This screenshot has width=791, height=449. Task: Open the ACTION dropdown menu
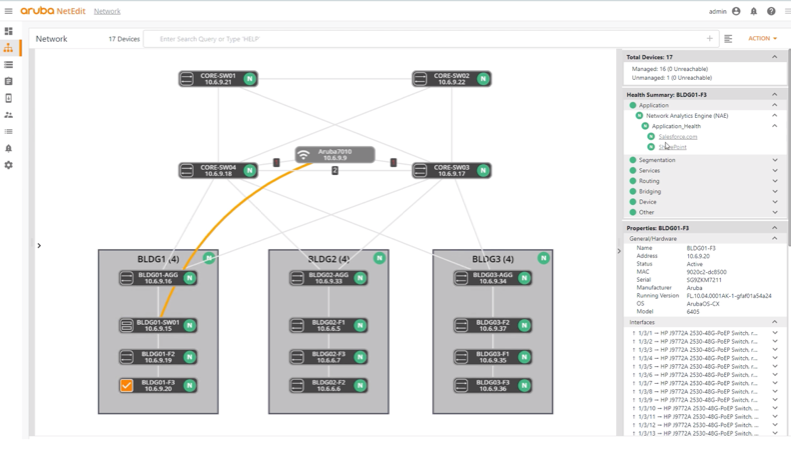762,39
